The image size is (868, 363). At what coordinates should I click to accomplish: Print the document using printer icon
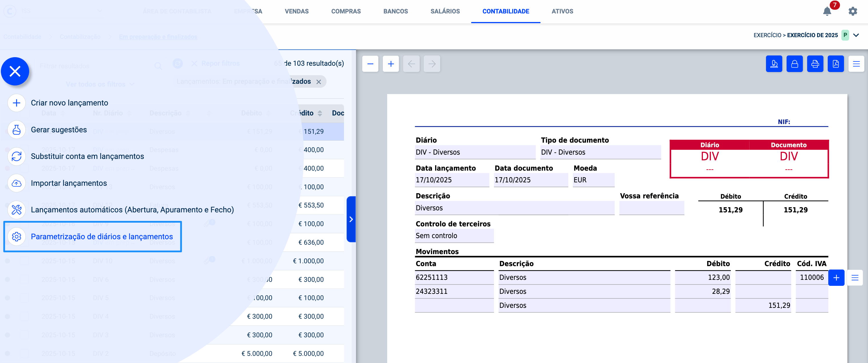click(x=815, y=64)
